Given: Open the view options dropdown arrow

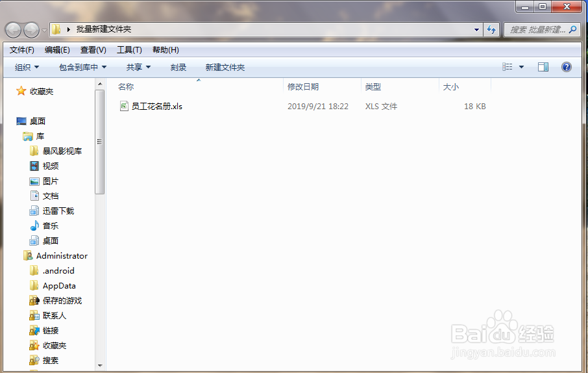Looking at the screenshot, I should 521,67.
